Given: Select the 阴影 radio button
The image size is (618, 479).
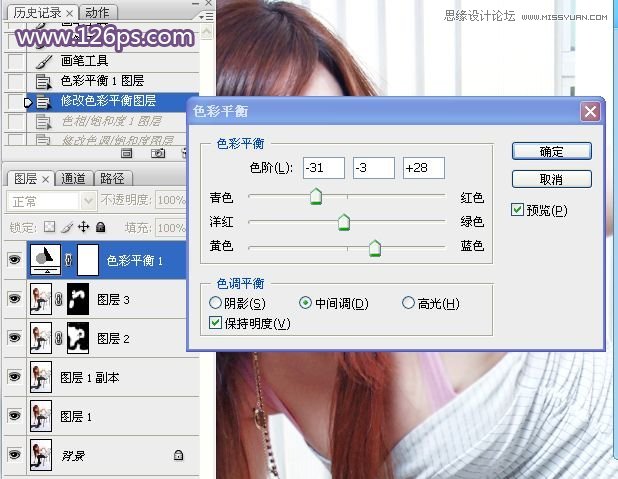Looking at the screenshot, I should coord(215,302).
